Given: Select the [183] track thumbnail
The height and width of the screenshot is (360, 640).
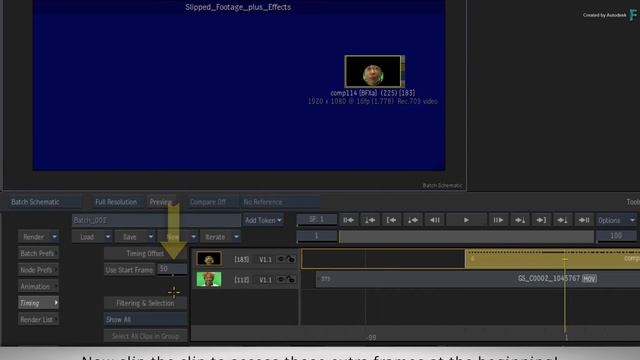Looking at the screenshot, I should point(209,259).
